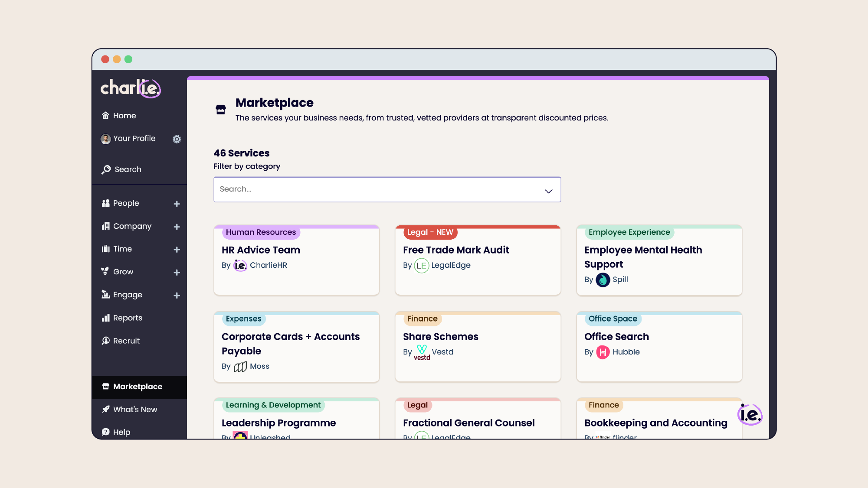Click the Hubble provider logo
Screen dimensions: 868x488
pos(603,352)
